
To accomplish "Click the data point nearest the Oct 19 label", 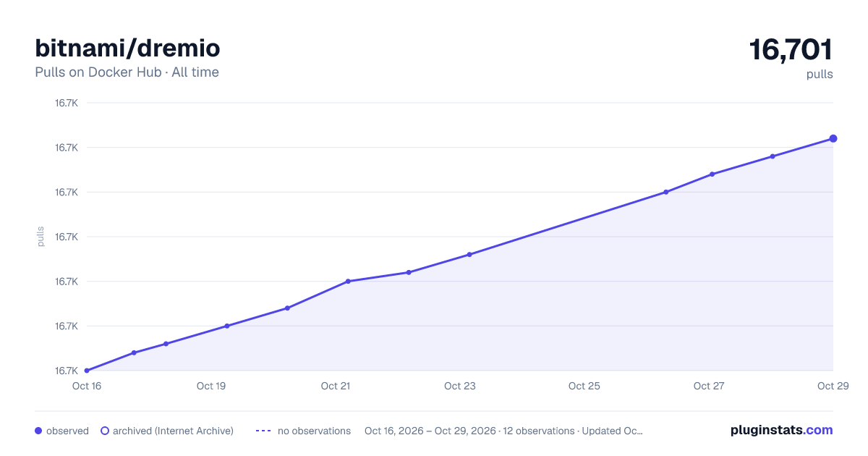I will [227, 326].
